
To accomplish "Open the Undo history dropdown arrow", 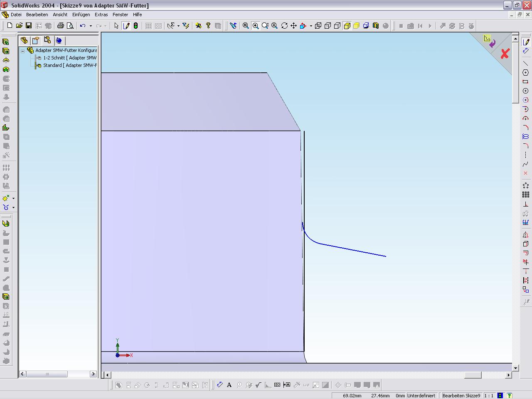I will pyautogui.click(x=91, y=26).
